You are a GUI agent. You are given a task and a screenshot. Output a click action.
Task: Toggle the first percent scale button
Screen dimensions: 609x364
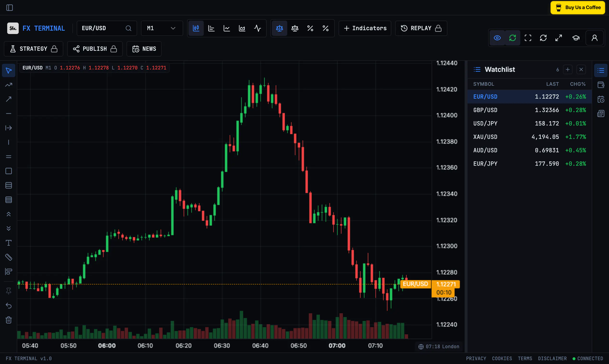coord(310,28)
